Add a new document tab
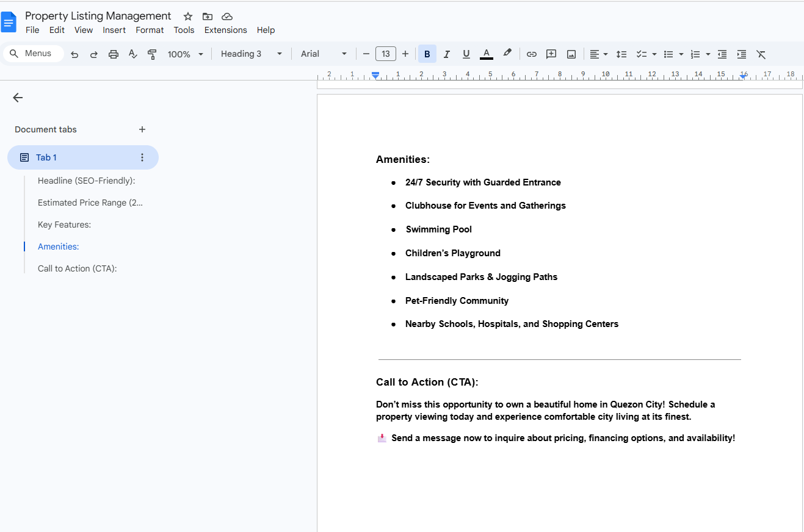Screen dimensions: 804x532 (x=142, y=129)
